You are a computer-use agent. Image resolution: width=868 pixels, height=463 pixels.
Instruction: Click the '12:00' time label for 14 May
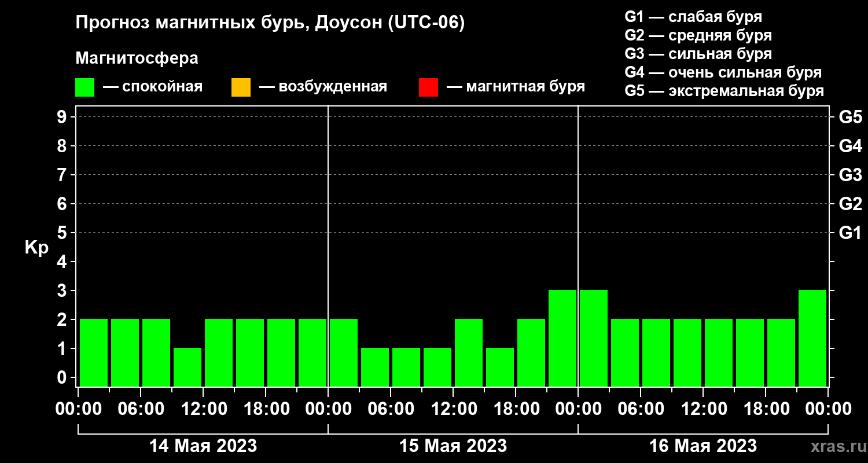(x=203, y=409)
